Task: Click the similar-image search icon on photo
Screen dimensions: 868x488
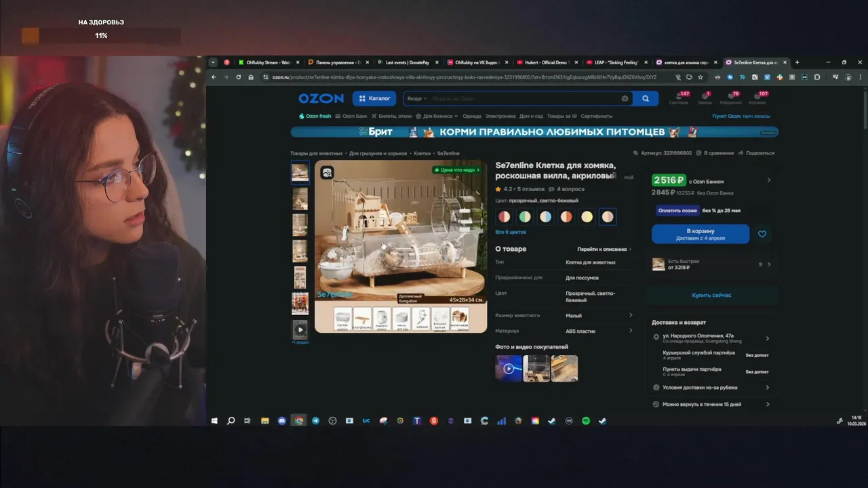Action: [x=327, y=173]
